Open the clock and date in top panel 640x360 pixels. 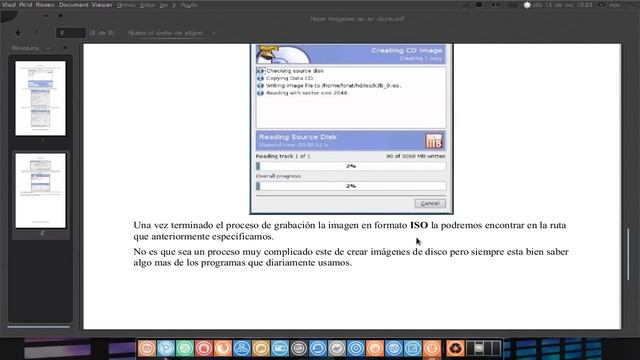(x=563, y=5)
